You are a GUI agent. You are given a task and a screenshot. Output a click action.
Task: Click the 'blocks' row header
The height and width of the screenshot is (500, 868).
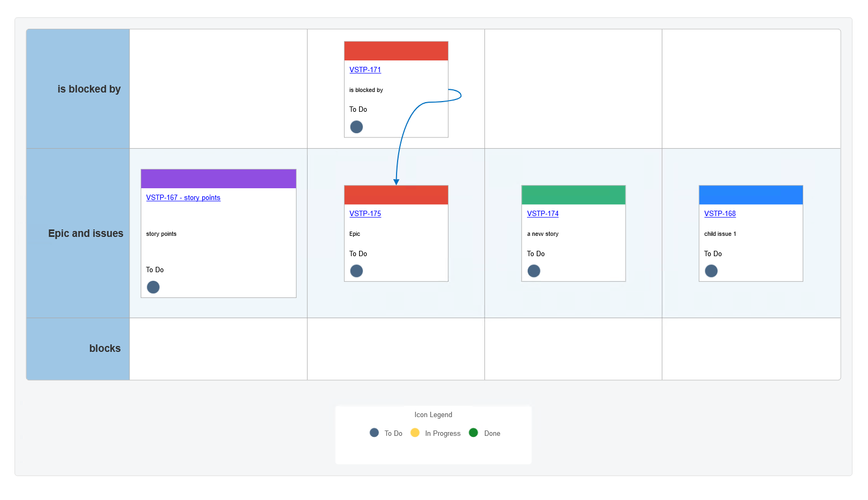[105, 348]
